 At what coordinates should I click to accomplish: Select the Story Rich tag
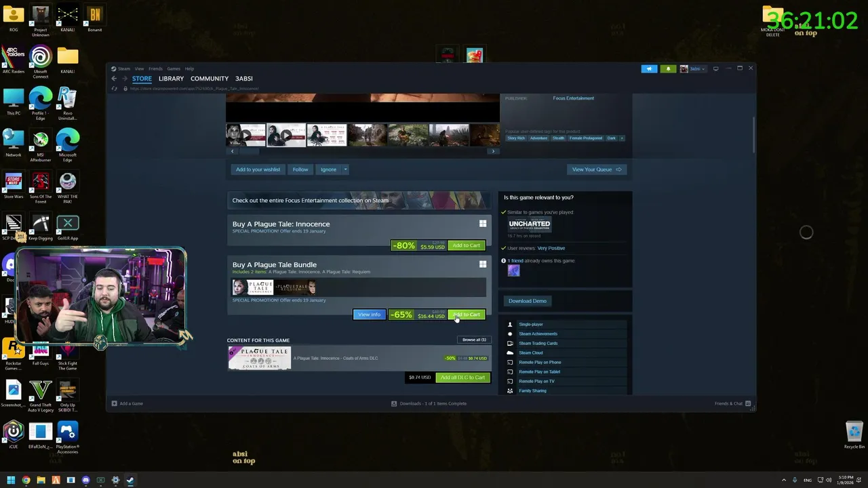coord(516,138)
